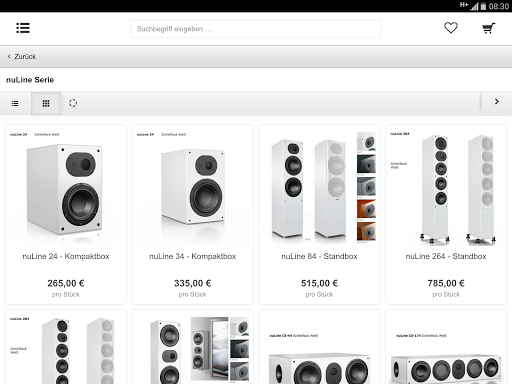
Task: Click the search field Suchbegriff eingeben
Action: 255,29
